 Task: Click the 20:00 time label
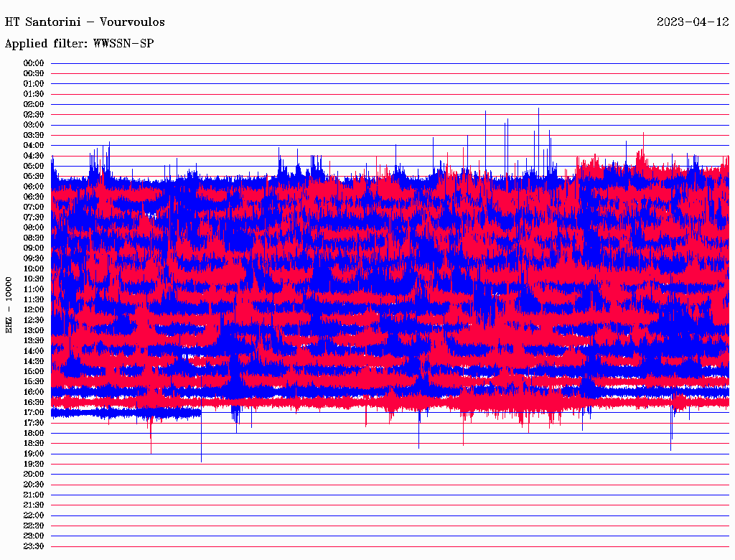34,474
